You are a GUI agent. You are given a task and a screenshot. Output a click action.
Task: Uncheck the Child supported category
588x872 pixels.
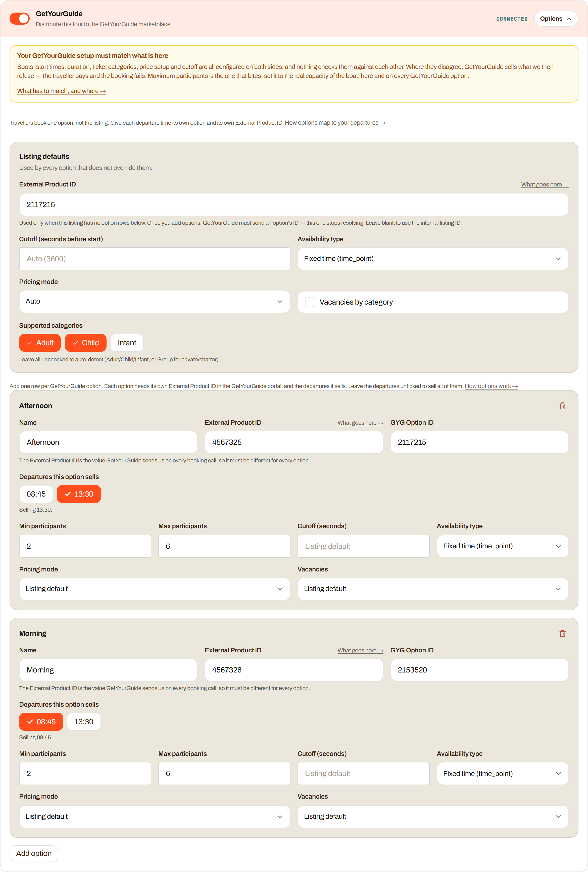point(85,343)
